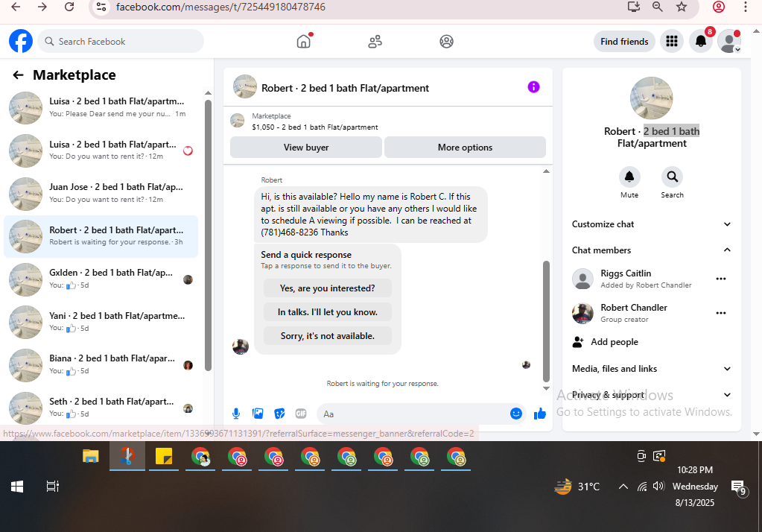The height and width of the screenshot is (532, 762).
Task: Collapse Chat members section
Action: coord(651,250)
